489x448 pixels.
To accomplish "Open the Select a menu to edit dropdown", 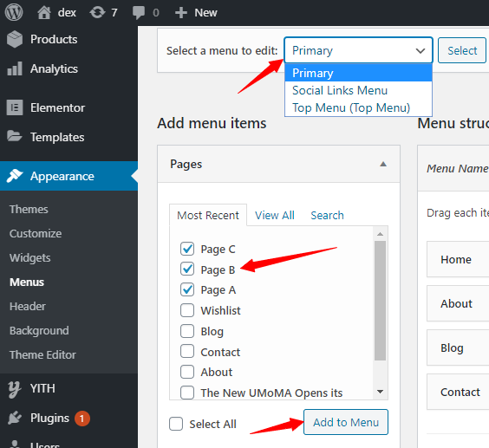I will coord(358,50).
